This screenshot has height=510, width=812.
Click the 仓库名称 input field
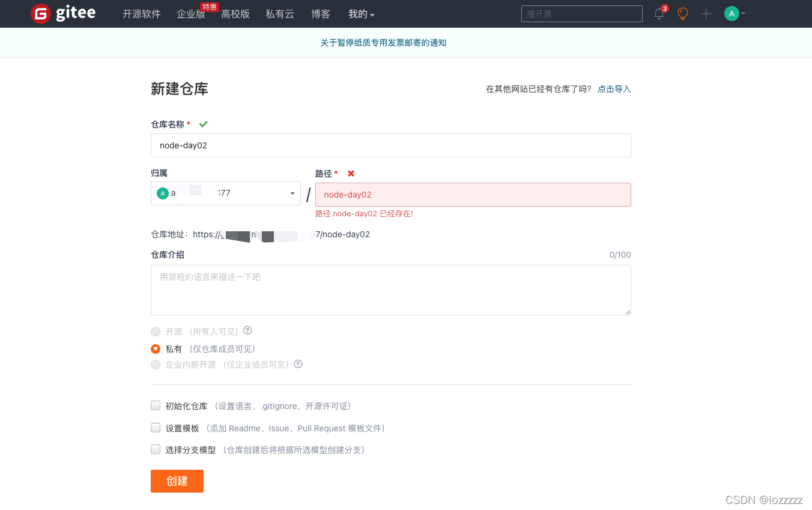pyautogui.click(x=391, y=145)
